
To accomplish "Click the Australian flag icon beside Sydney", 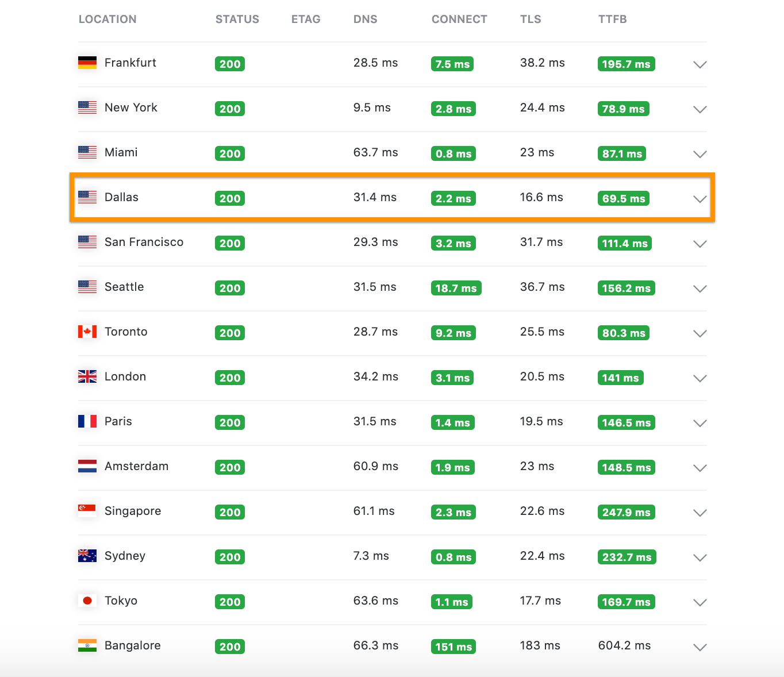I will pyautogui.click(x=87, y=556).
